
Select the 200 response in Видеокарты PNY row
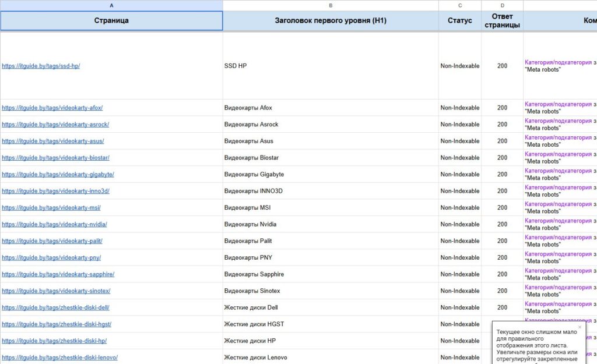(x=502, y=258)
